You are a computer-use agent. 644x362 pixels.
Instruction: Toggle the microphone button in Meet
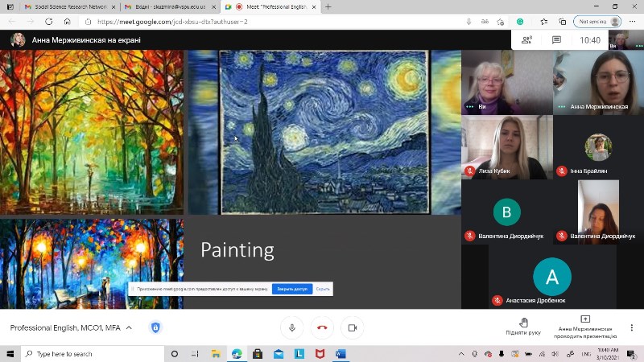pos(292,327)
